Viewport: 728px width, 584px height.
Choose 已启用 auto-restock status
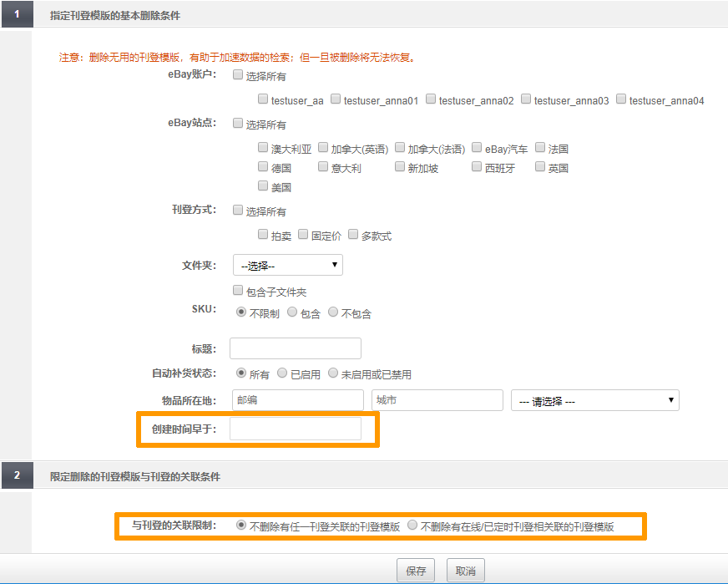click(x=282, y=373)
